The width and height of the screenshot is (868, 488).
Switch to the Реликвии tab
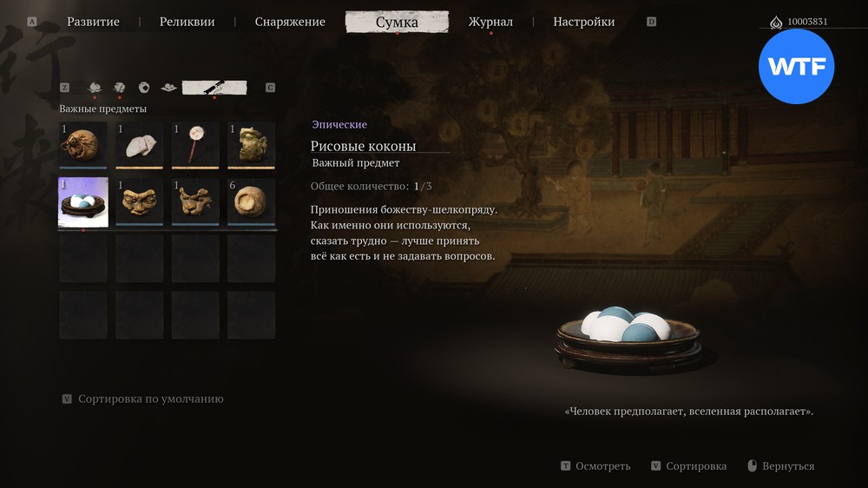[187, 22]
